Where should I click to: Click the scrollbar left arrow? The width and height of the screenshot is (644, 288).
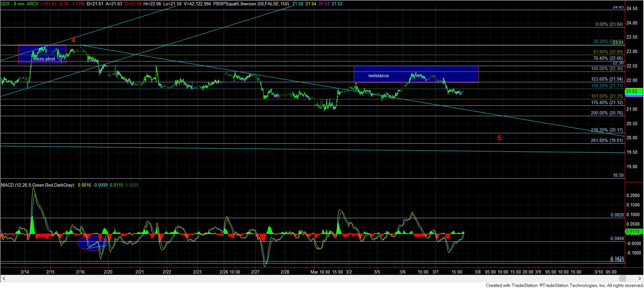pyautogui.click(x=4, y=278)
